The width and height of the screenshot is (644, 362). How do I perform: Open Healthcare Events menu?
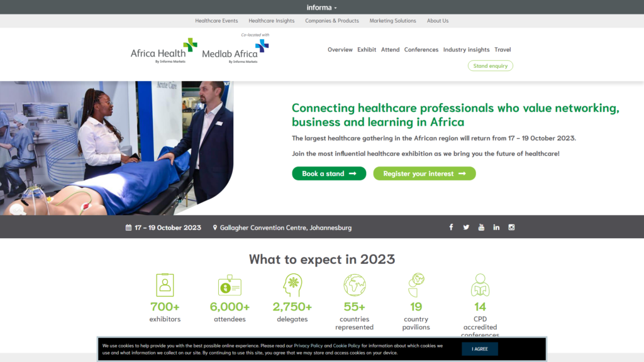click(x=216, y=21)
